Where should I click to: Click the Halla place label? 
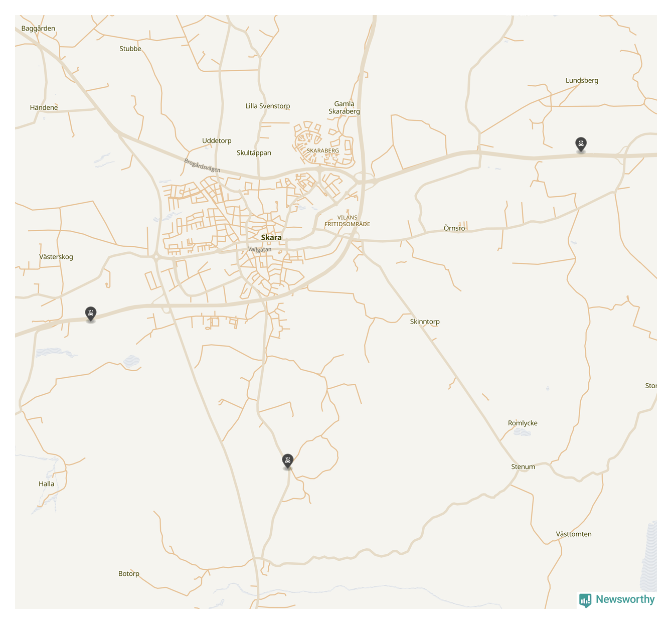point(47,484)
